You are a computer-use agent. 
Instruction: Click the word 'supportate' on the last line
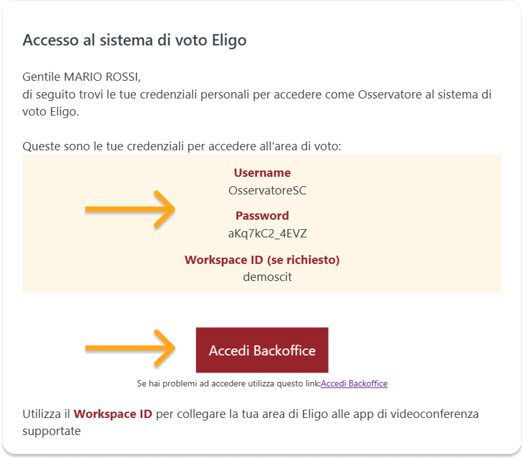click(51, 431)
